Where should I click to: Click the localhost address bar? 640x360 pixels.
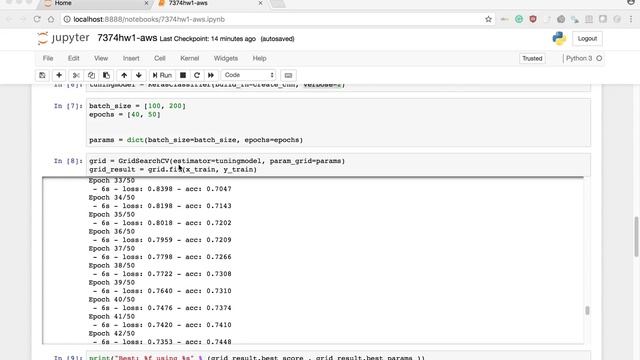pos(273,19)
